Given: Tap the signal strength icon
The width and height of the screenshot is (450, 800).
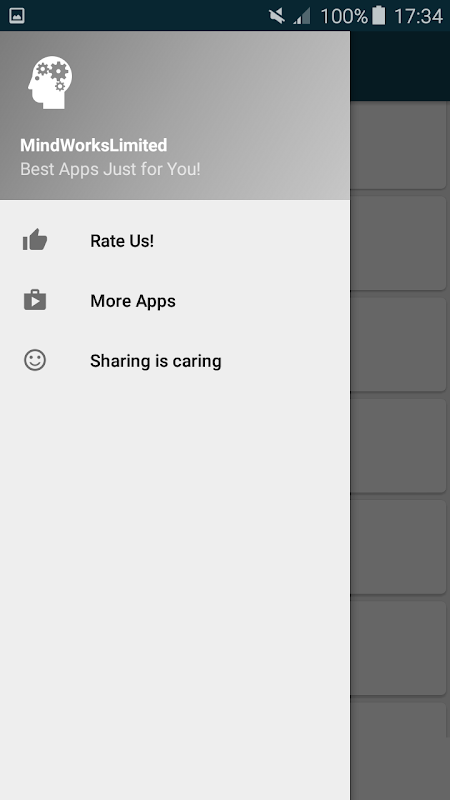Looking at the screenshot, I should coord(302,16).
